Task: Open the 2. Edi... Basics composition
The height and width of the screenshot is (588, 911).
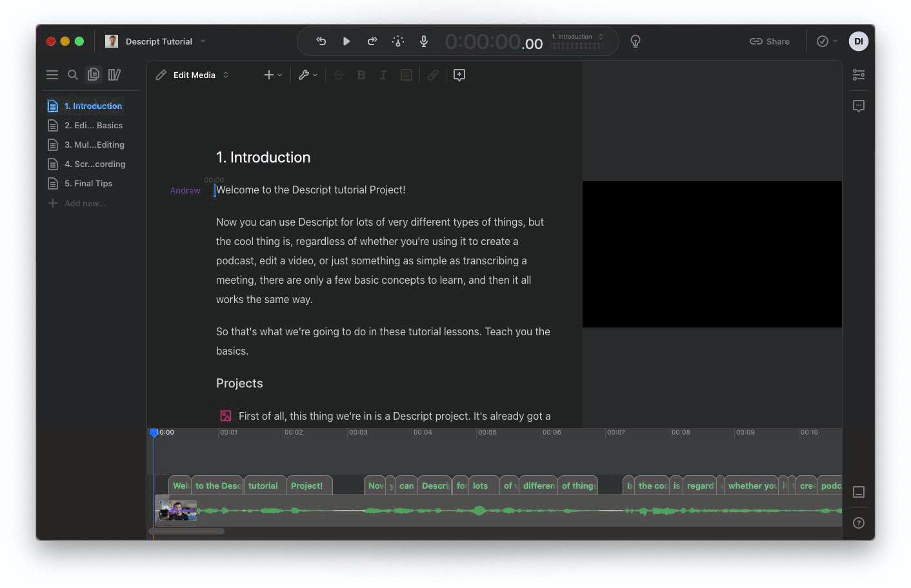Action: coord(85,125)
